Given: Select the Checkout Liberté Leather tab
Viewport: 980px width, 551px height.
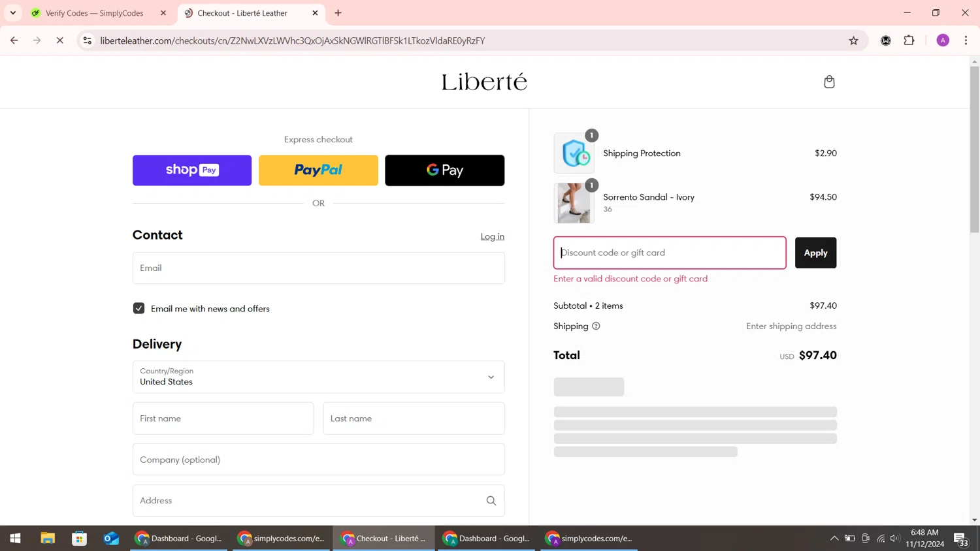Looking at the screenshot, I should pyautogui.click(x=251, y=13).
